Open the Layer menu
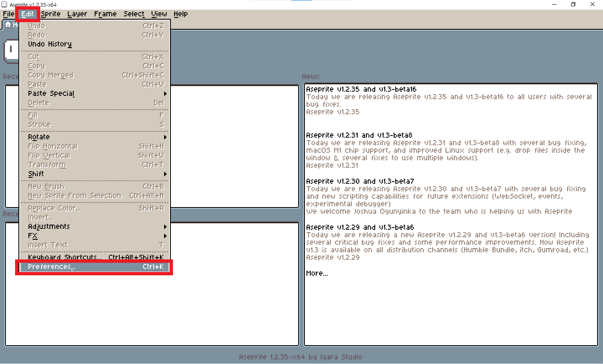Viewport: 603px width, 364px height. coord(77,14)
